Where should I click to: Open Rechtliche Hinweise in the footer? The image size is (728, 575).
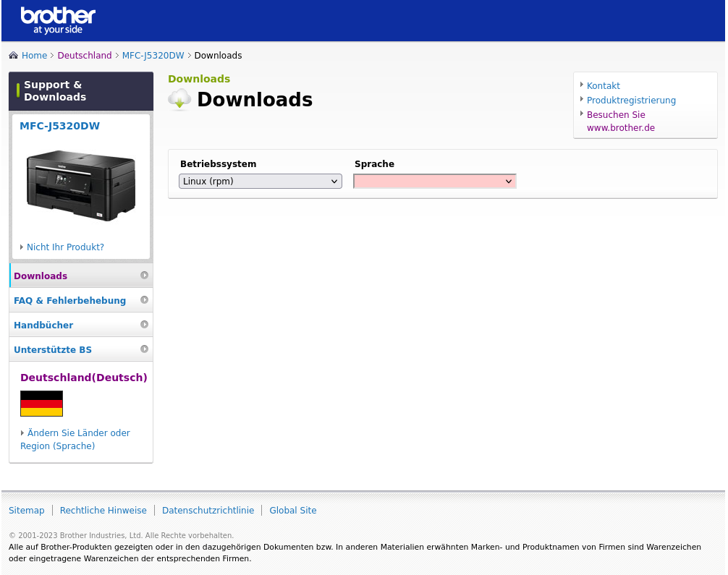point(103,510)
